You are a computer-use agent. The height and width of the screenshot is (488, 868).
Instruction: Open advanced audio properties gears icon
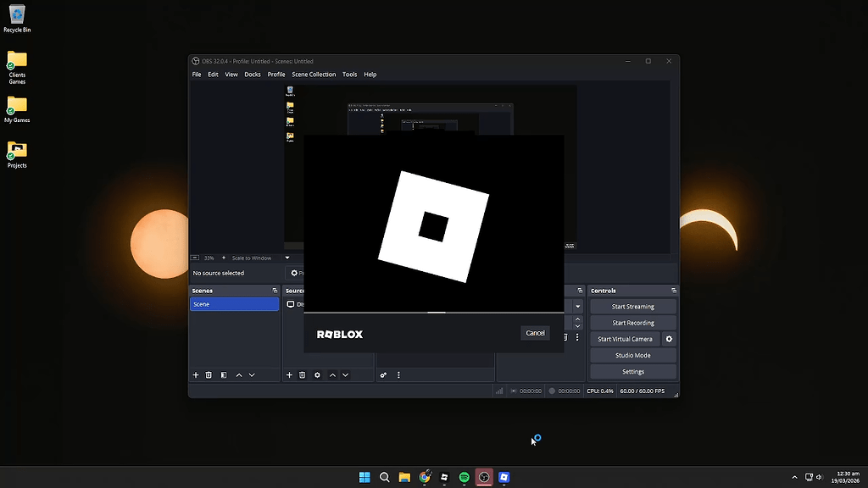click(x=383, y=375)
